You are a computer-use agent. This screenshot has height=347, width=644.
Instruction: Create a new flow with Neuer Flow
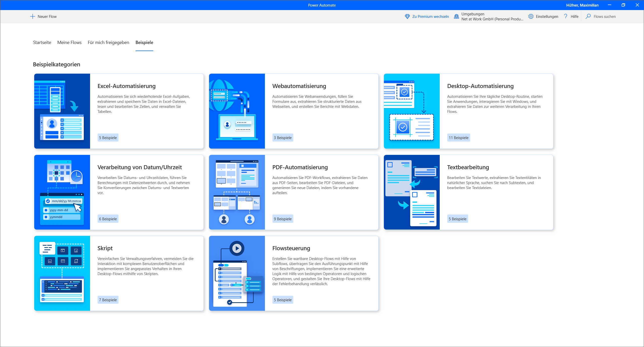43,17
